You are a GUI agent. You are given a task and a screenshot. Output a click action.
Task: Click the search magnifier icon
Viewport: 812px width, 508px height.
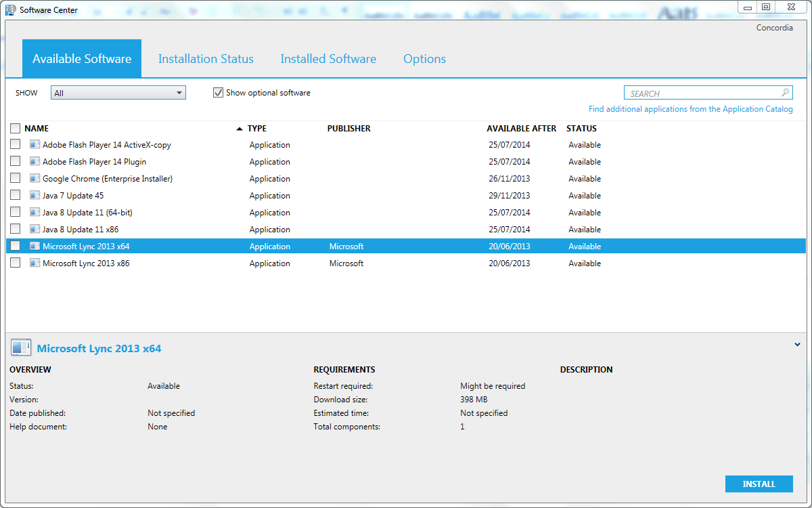[785, 92]
